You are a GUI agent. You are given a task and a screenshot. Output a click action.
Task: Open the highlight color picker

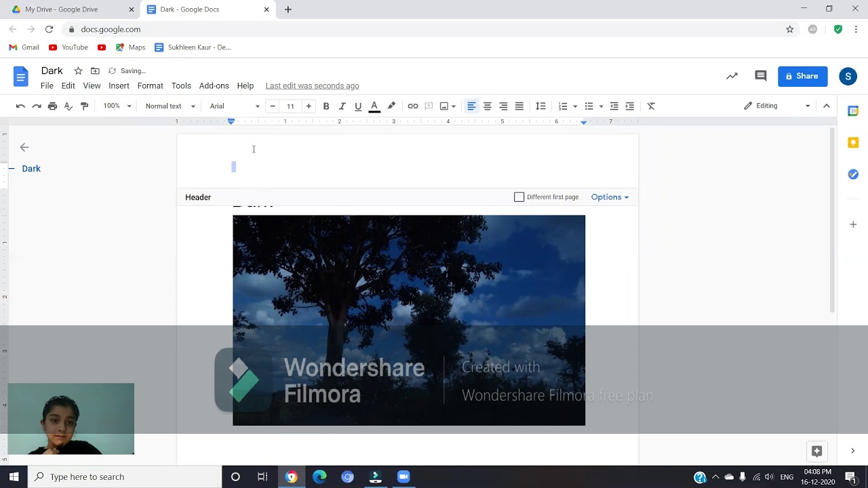(x=391, y=106)
